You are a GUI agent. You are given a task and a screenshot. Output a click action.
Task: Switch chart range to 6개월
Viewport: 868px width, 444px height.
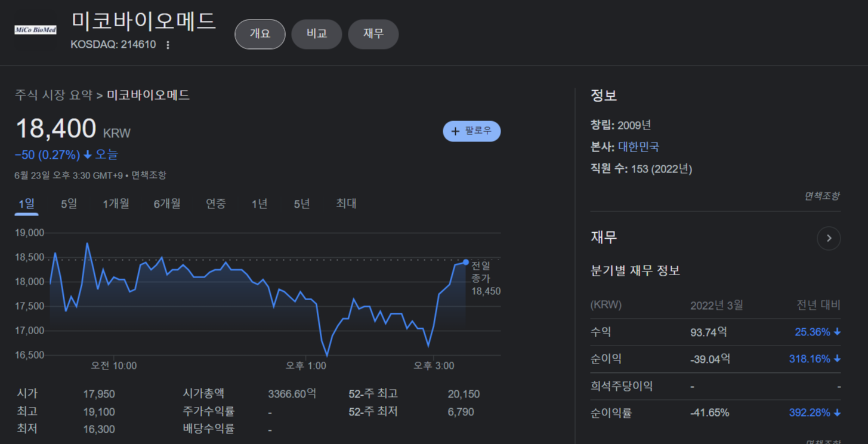point(167,204)
